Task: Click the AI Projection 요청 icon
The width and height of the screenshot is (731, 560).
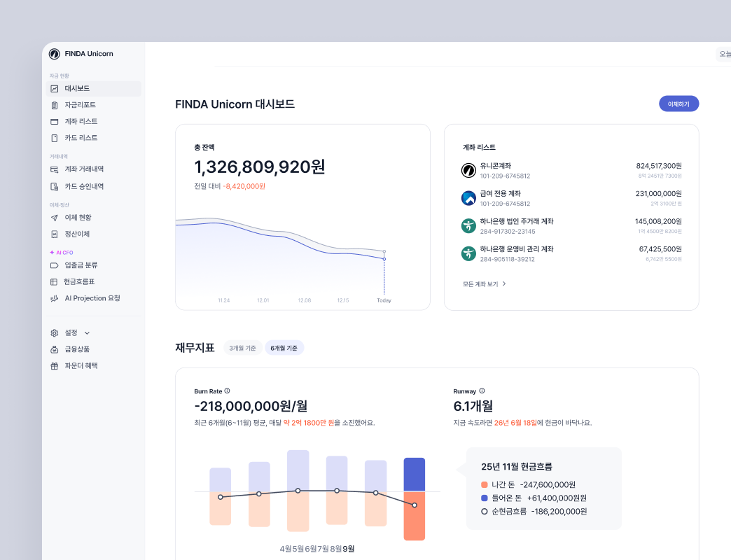Action: 55,298
